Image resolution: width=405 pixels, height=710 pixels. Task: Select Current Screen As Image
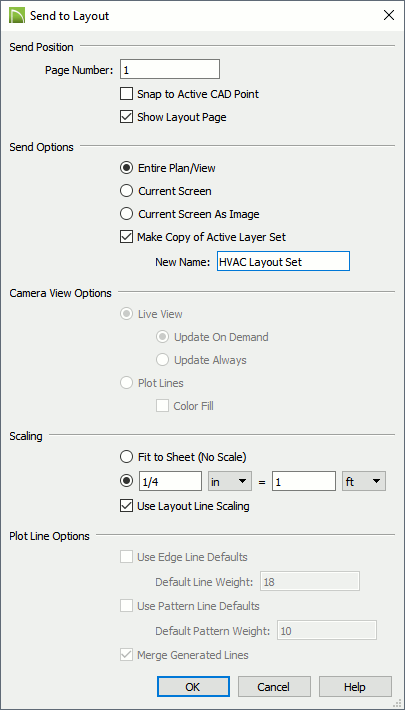pos(126,214)
